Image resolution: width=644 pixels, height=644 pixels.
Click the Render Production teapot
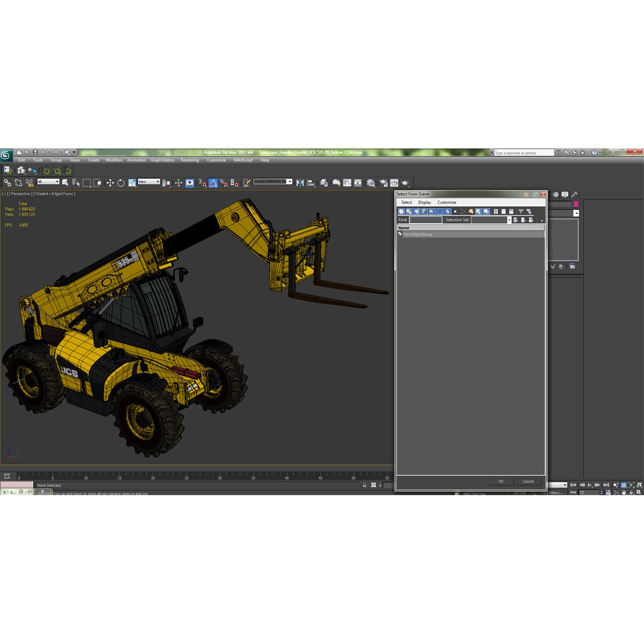point(405,183)
